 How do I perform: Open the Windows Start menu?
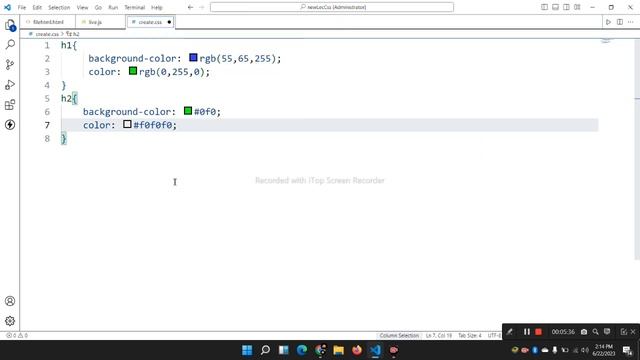tap(247, 350)
